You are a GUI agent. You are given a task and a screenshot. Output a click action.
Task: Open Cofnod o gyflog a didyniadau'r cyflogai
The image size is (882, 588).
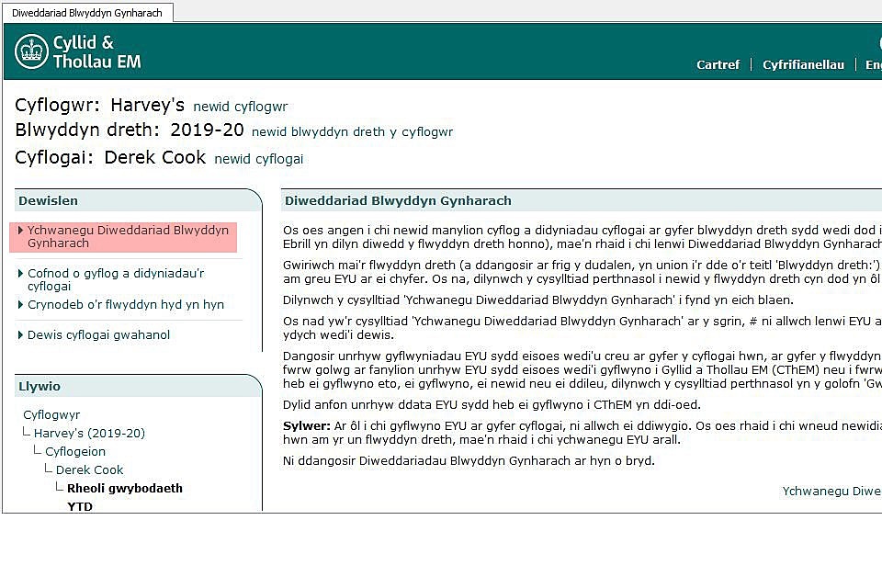click(115, 279)
